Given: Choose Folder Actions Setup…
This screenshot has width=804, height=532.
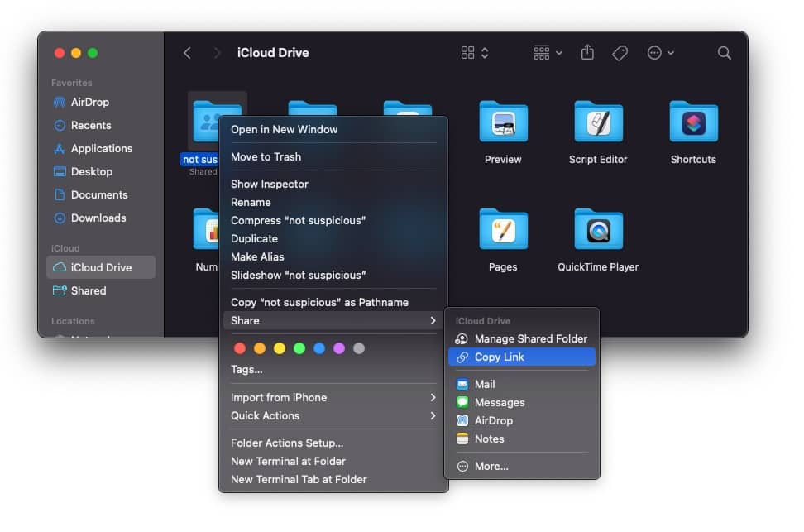Looking at the screenshot, I should [333, 443].
